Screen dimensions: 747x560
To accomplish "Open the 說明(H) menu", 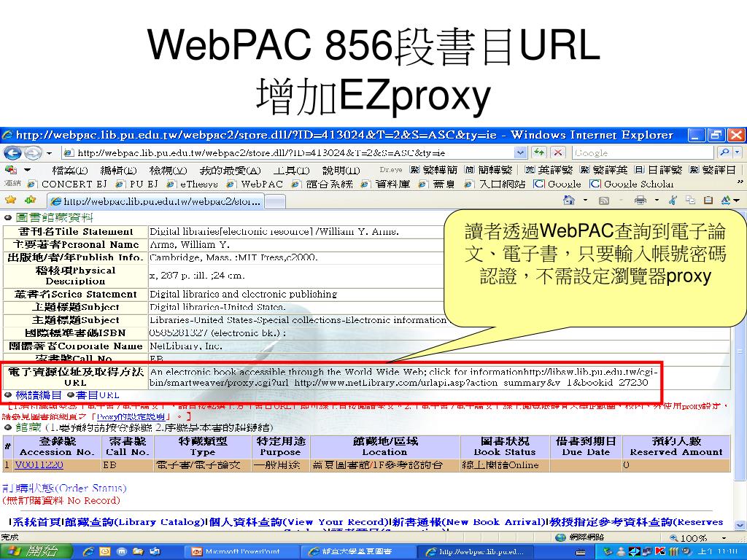I will 341,170.
